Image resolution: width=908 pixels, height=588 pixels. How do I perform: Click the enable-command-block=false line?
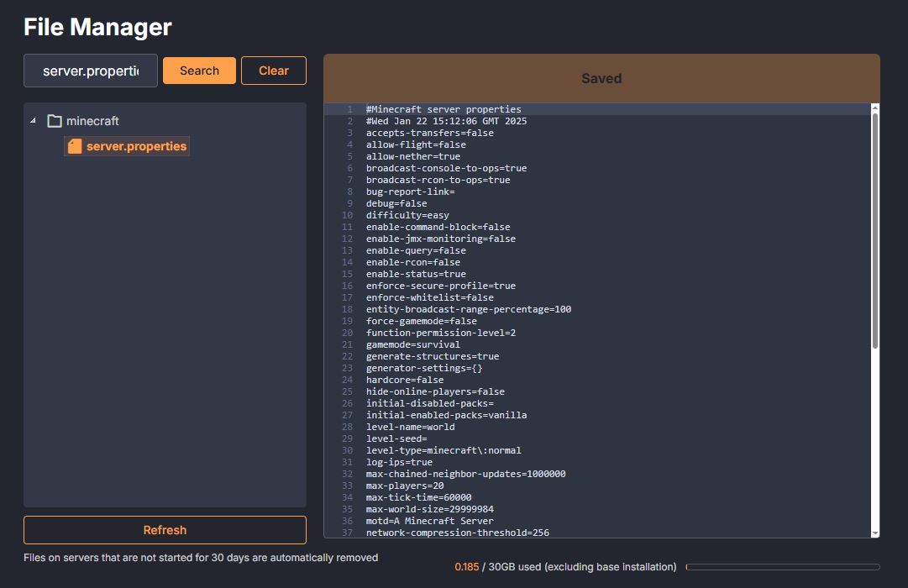tap(438, 227)
